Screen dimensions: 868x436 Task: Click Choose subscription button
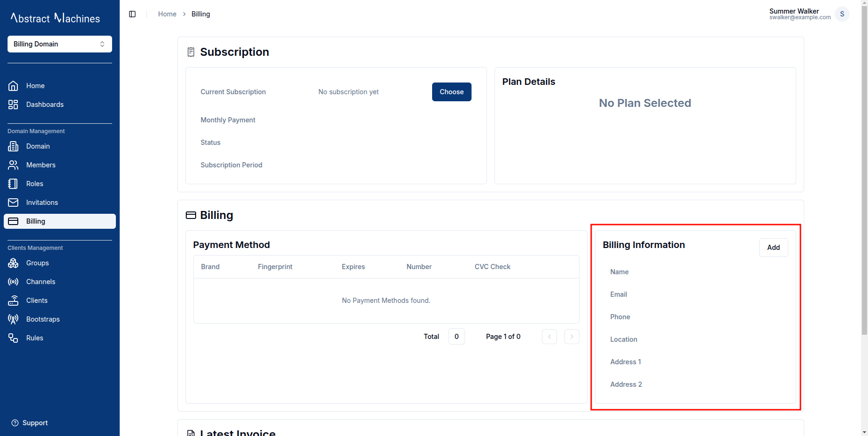452,92
